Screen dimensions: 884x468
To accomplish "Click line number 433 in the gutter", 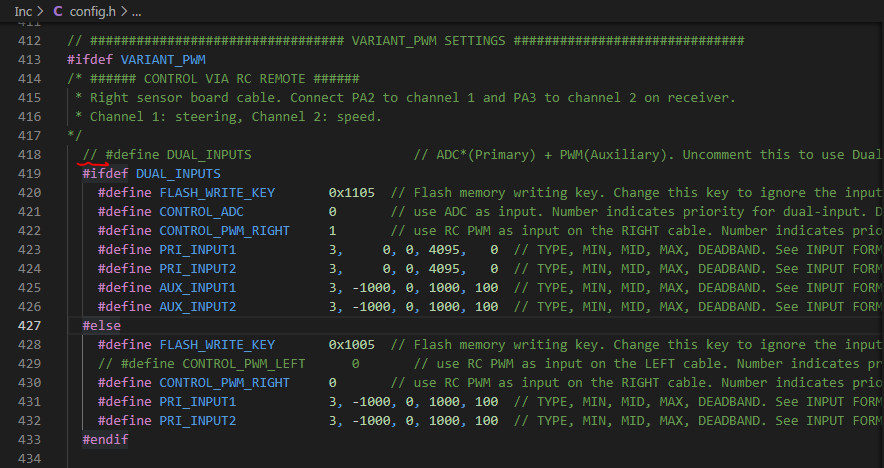I will point(30,440).
